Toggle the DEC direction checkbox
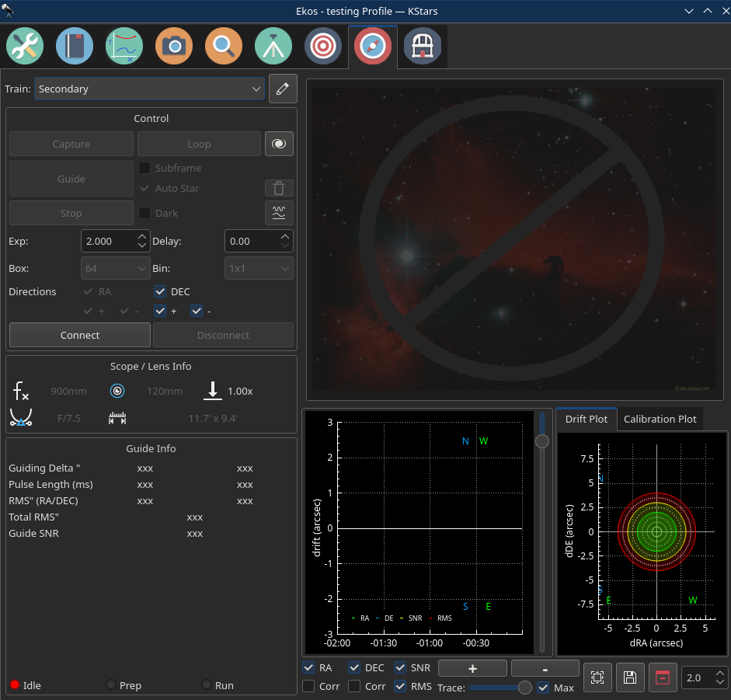 [x=160, y=291]
